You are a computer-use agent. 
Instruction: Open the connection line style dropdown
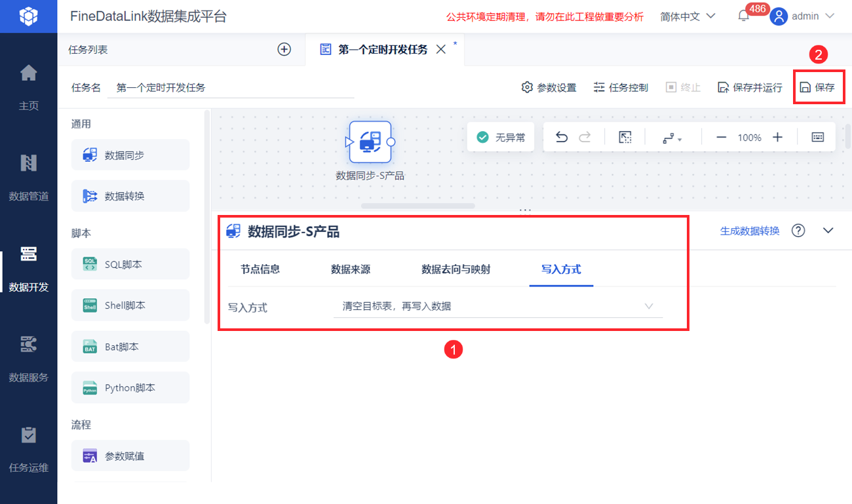tap(671, 138)
